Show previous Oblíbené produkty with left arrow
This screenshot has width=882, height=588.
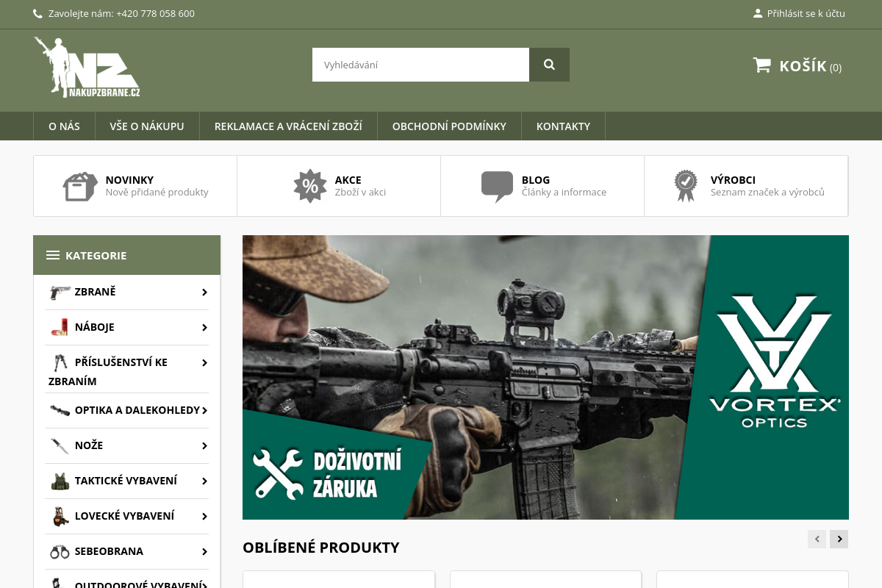[817, 539]
